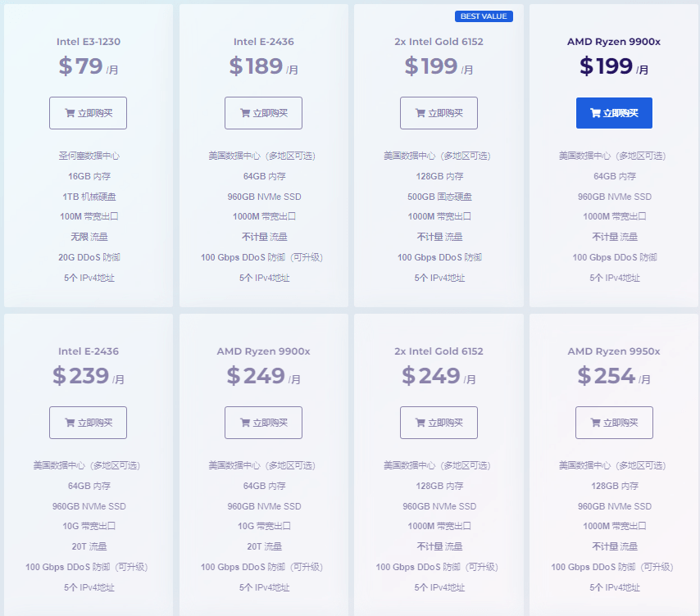Select the AMD Ryzen 9900x $199 plan title
The height and width of the screenshot is (616, 700).
(x=614, y=42)
